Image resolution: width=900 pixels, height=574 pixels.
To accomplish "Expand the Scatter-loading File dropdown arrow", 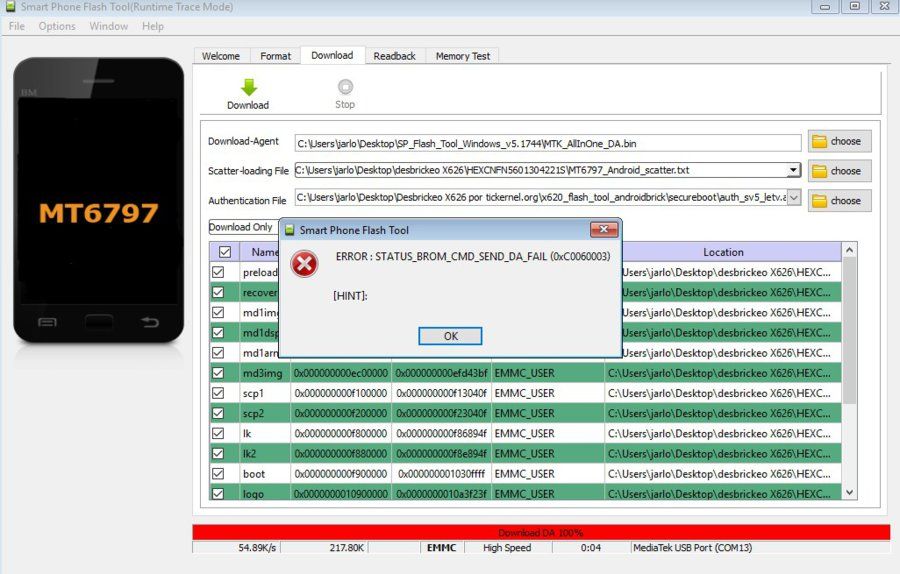I will point(793,170).
